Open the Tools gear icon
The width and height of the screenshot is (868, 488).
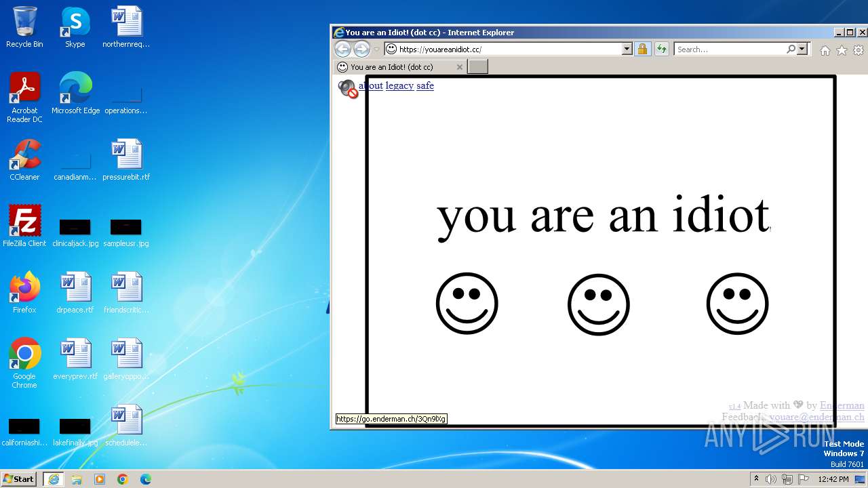859,50
